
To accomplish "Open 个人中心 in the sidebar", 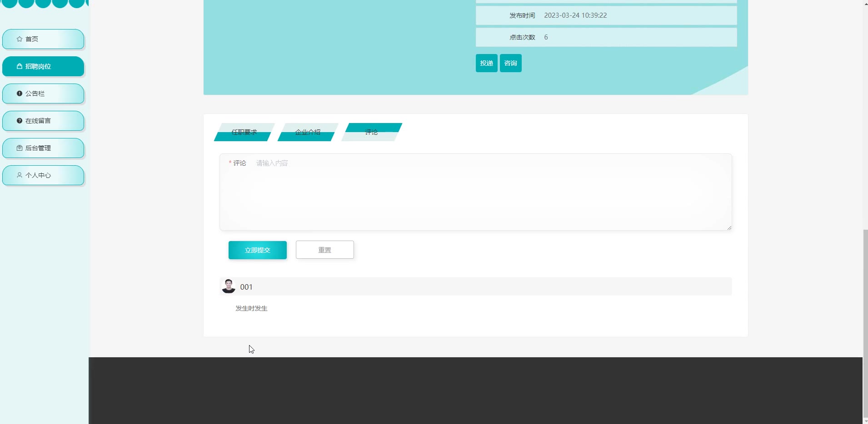I will pyautogui.click(x=43, y=175).
